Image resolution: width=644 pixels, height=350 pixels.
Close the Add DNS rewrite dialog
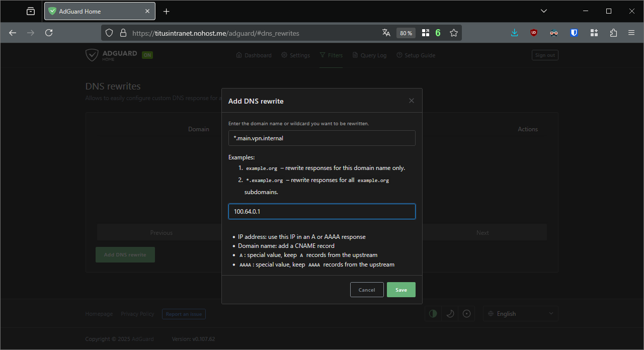pos(412,101)
